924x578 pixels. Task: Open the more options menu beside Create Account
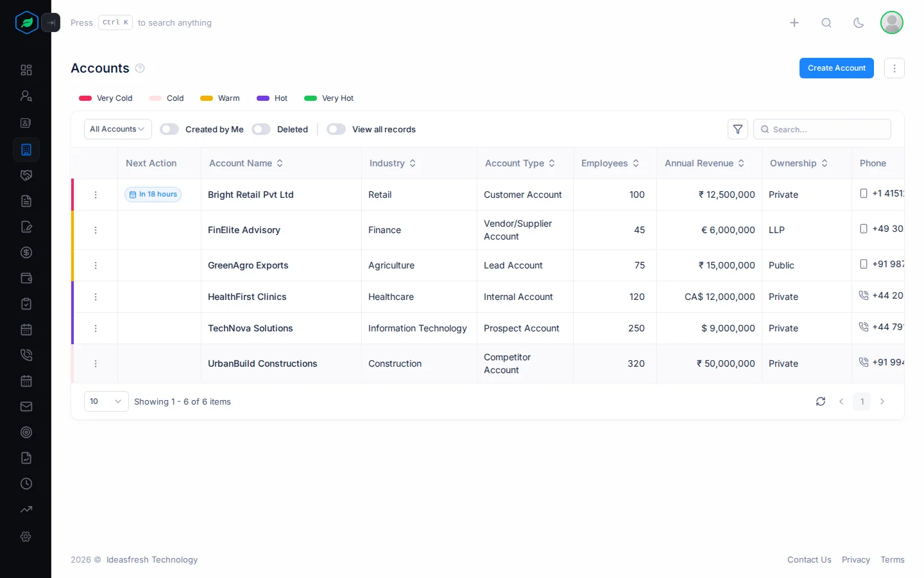[894, 68]
